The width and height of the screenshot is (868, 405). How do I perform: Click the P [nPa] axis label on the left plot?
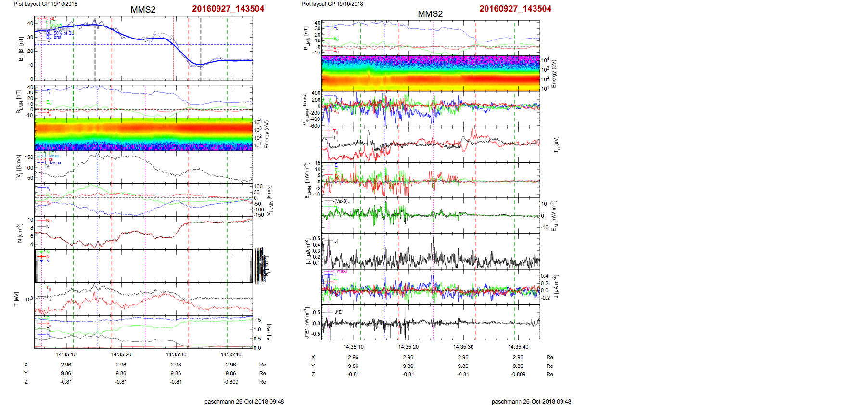(x=268, y=332)
